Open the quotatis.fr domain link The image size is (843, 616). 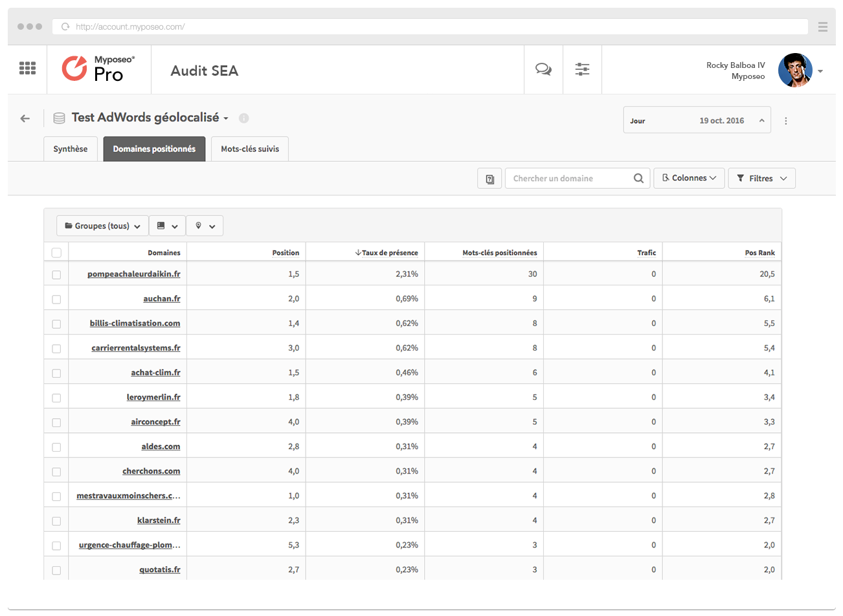[160, 569]
